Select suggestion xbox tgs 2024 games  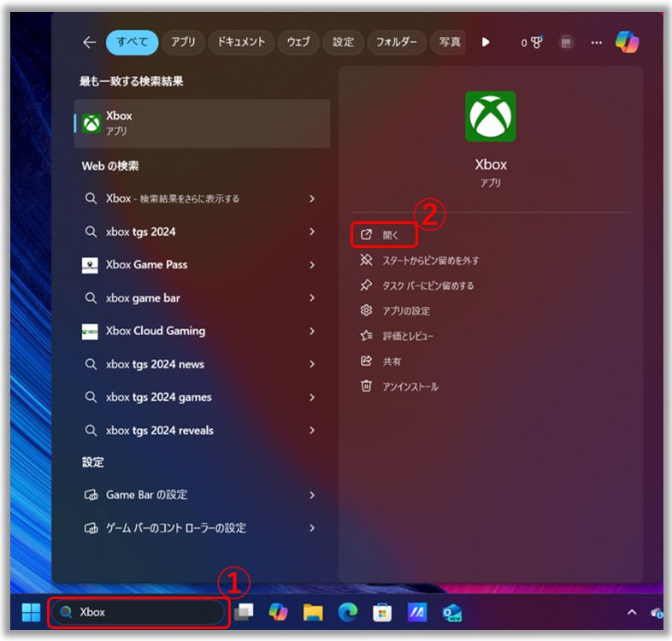point(158,397)
